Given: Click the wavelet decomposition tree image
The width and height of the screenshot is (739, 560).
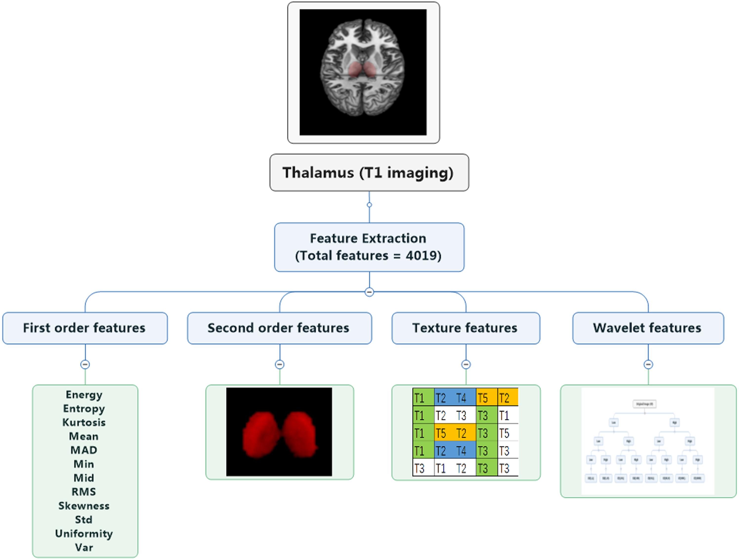Looking at the screenshot, I should 648,441.
